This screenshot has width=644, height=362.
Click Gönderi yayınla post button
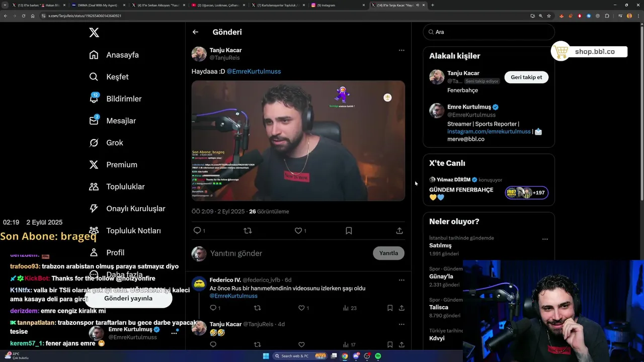coord(128,298)
